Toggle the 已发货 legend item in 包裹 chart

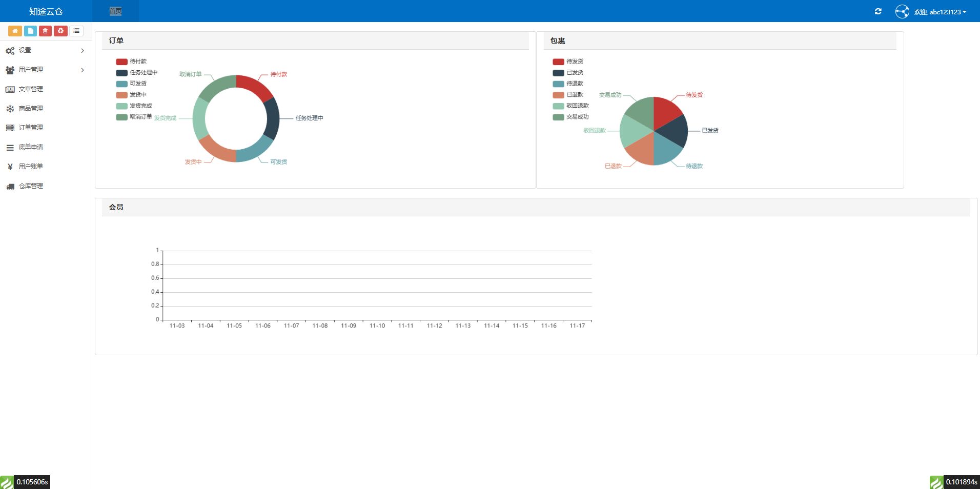pyautogui.click(x=568, y=73)
